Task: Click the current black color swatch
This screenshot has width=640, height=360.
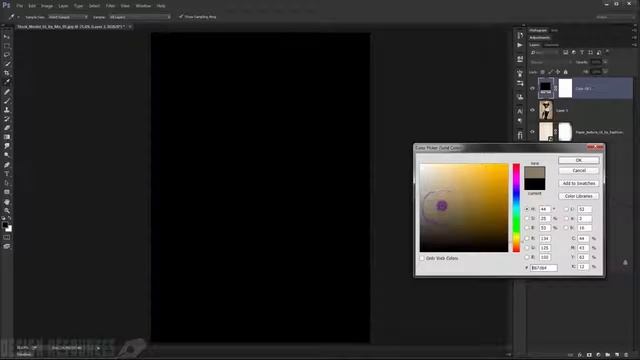Action: tap(534, 184)
